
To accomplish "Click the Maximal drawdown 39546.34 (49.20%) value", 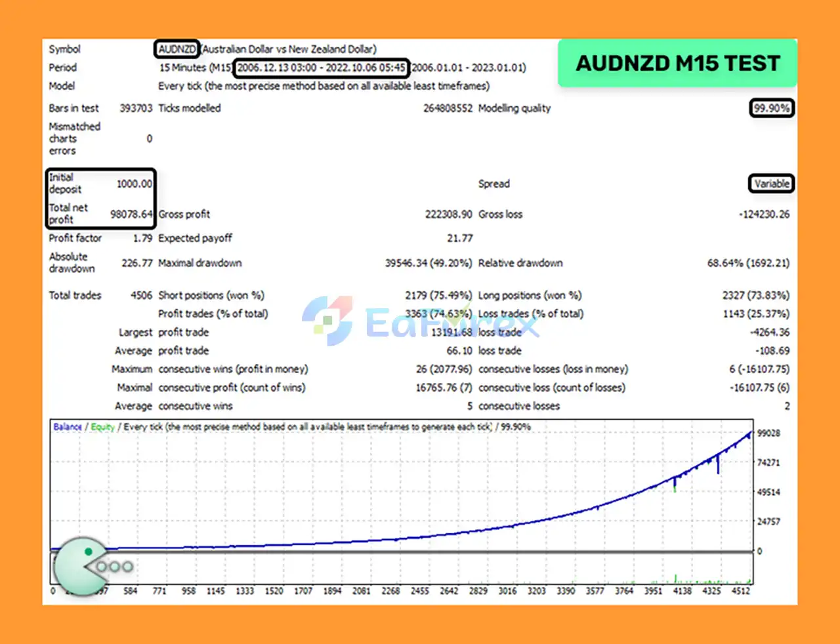I will [x=428, y=263].
